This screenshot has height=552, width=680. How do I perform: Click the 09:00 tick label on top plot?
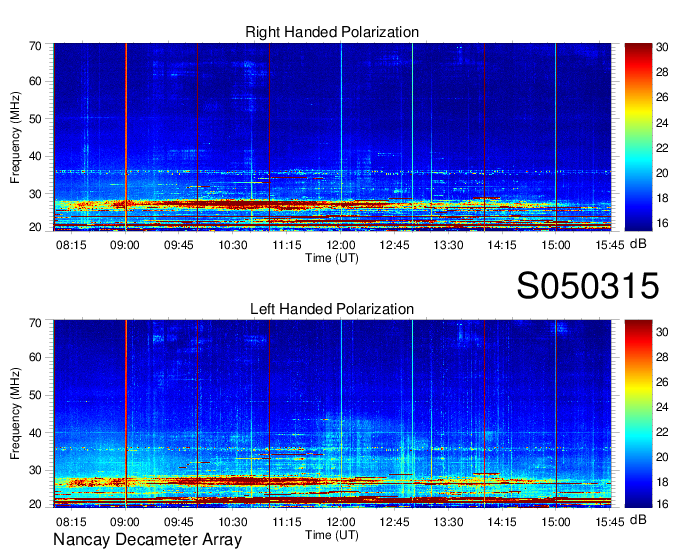click(x=125, y=245)
